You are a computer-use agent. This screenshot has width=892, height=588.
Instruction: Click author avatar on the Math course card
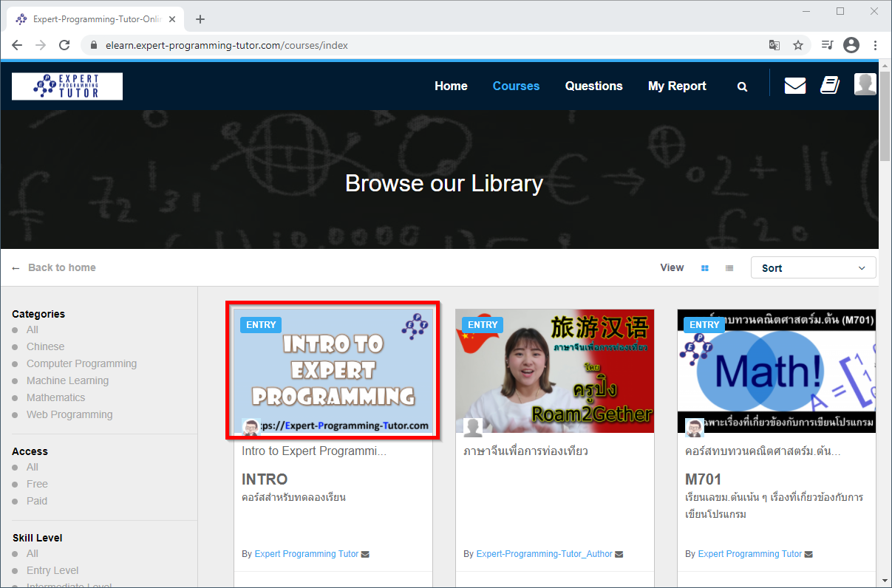pyautogui.click(x=695, y=428)
